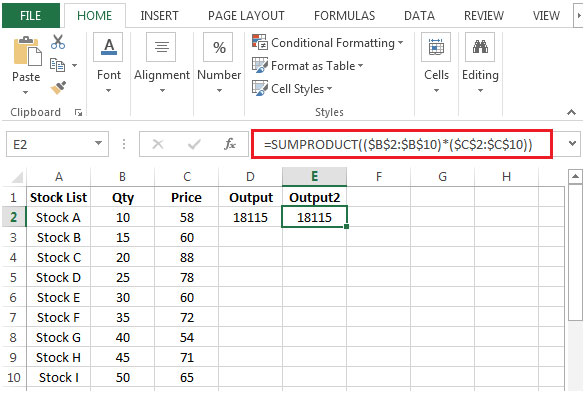Image resolution: width=585 pixels, height=393 pixels.
Task: Click the SUMPRODUCT formula in formula bar
Action: 398,144
